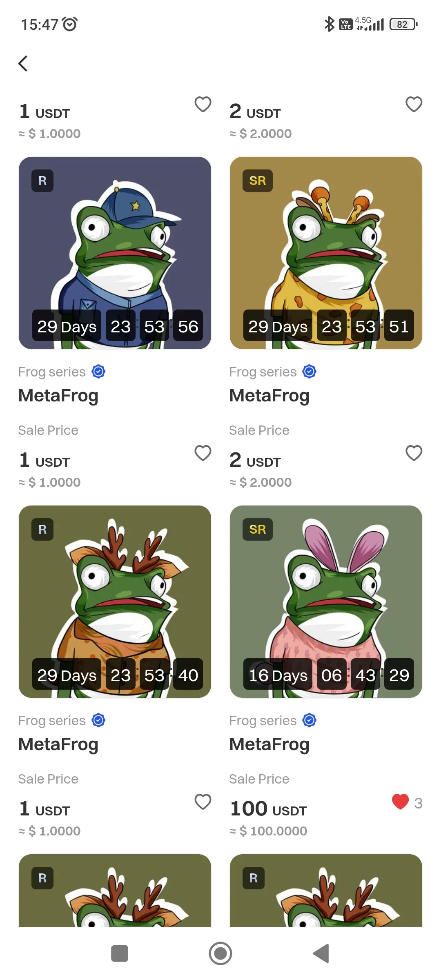Open Frog series link under giraffe frog
The height and width of the screenshot is (980, 441).
coord(263,372)
